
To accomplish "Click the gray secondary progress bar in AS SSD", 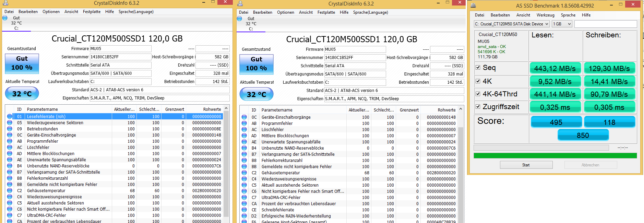I will tap(541, 148).
